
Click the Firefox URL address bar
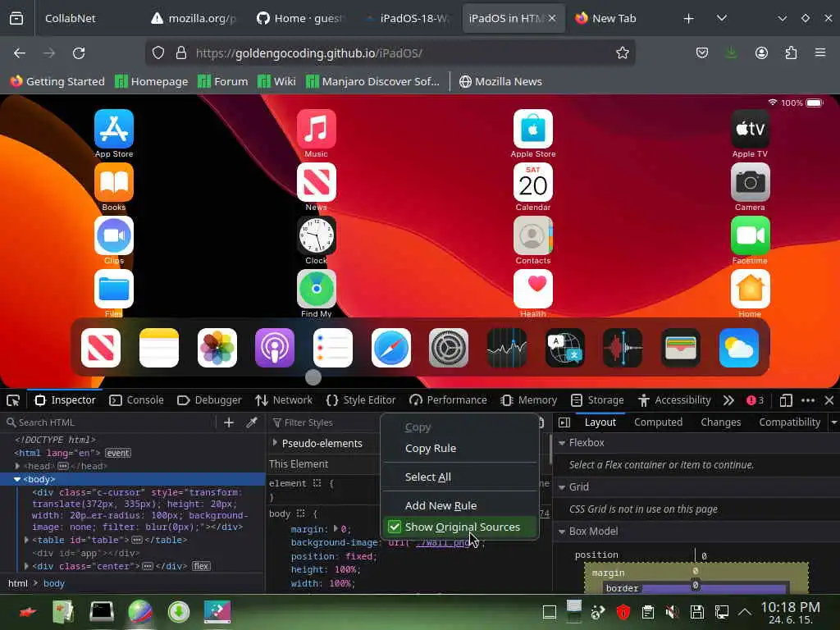390,52
